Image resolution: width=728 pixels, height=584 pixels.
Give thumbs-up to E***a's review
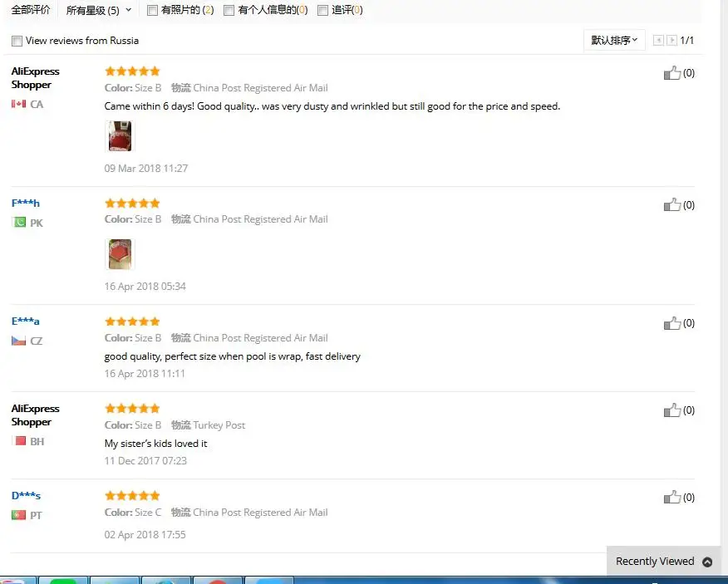pyautogui.click(x=671, y=323)
